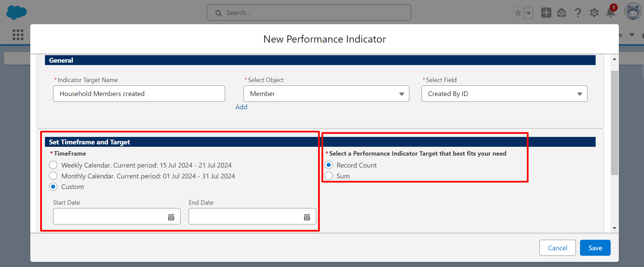Viewport: 644px width, 267px height.
Task: Open the user avatar profile menu
Action: pyautogui.click(x=633, y=12)
